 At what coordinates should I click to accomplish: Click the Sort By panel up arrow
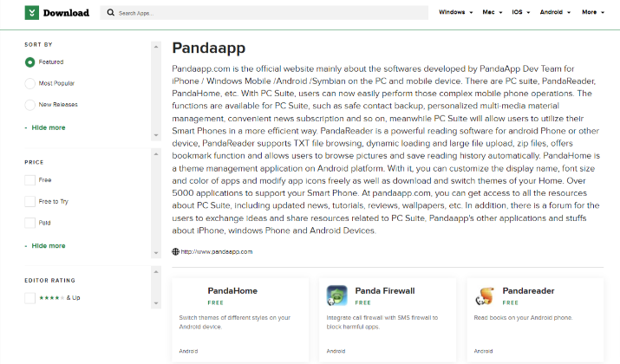156,47
